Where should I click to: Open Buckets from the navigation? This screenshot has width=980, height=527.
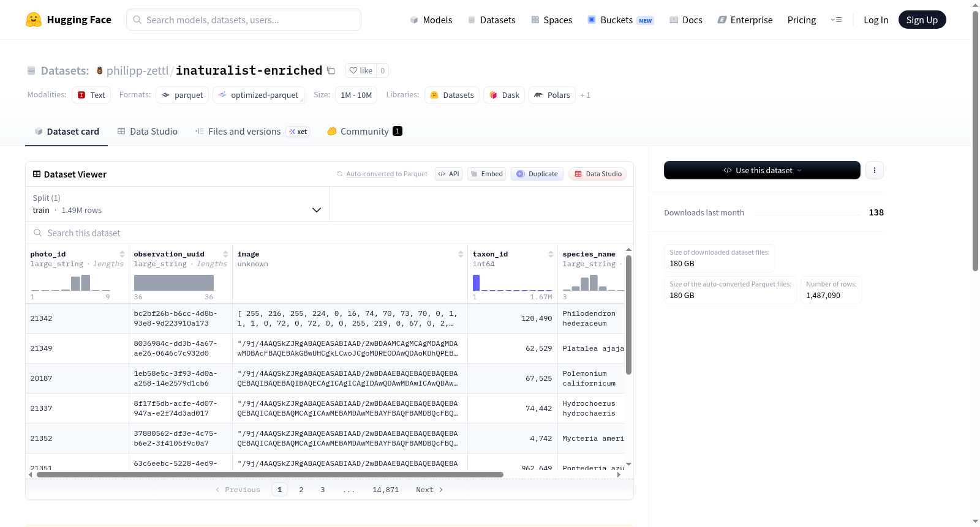(x=620, y=20)
